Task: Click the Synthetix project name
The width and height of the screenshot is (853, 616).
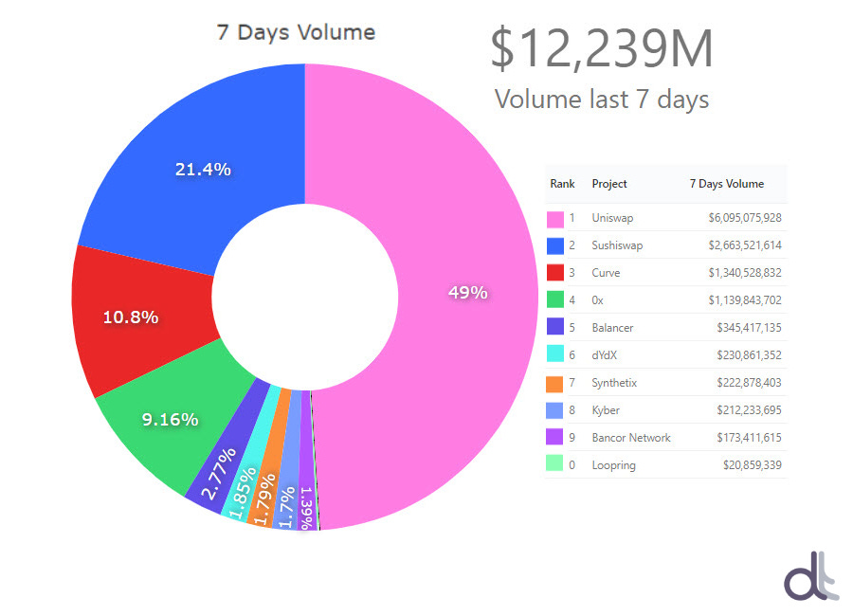Action: (x=614, y=383)
